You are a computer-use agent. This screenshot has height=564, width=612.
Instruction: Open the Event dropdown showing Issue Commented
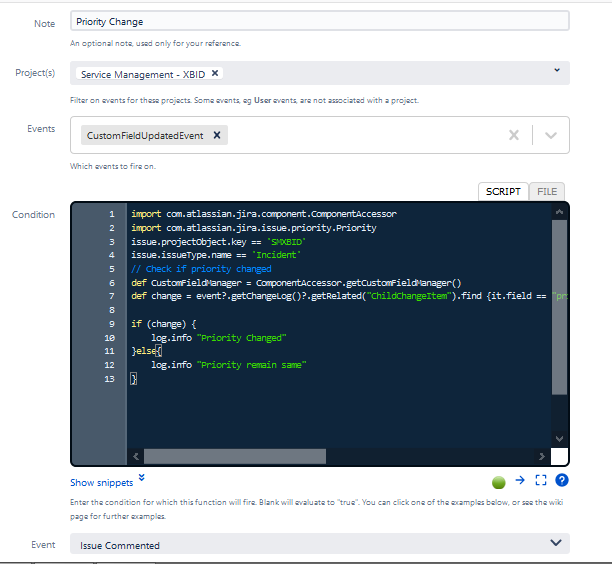tap(320, 544)
